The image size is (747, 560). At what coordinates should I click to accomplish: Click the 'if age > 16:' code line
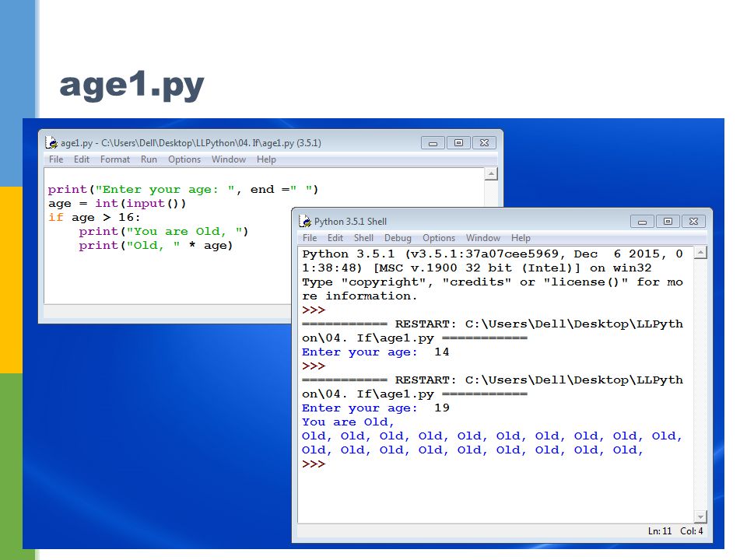(x=94, y=218)
